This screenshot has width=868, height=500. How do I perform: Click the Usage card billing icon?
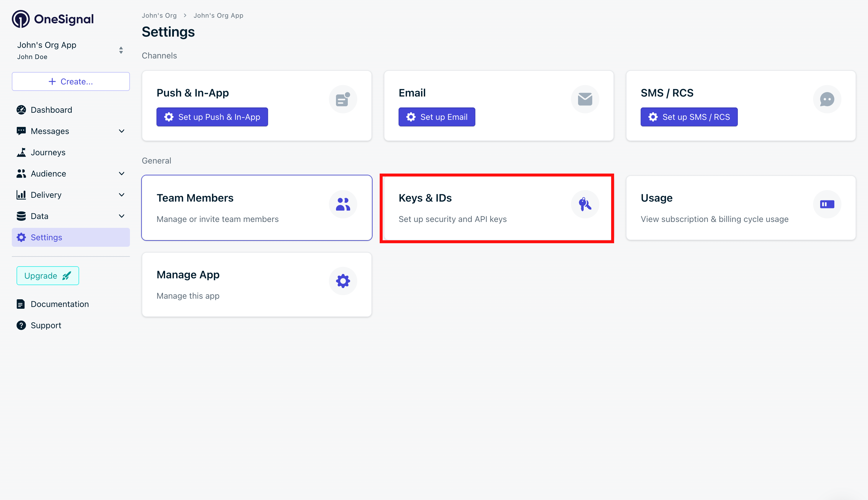pos(827,204)
